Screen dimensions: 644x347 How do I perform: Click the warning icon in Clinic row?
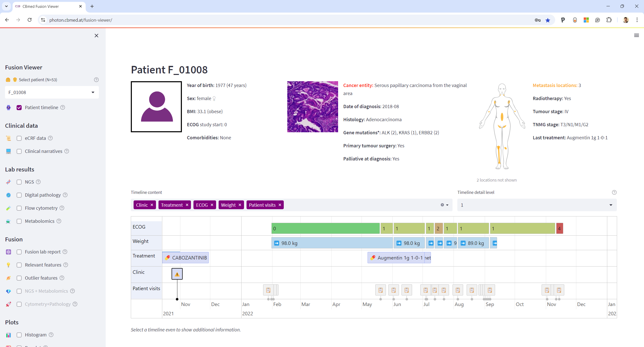point(177,274)
